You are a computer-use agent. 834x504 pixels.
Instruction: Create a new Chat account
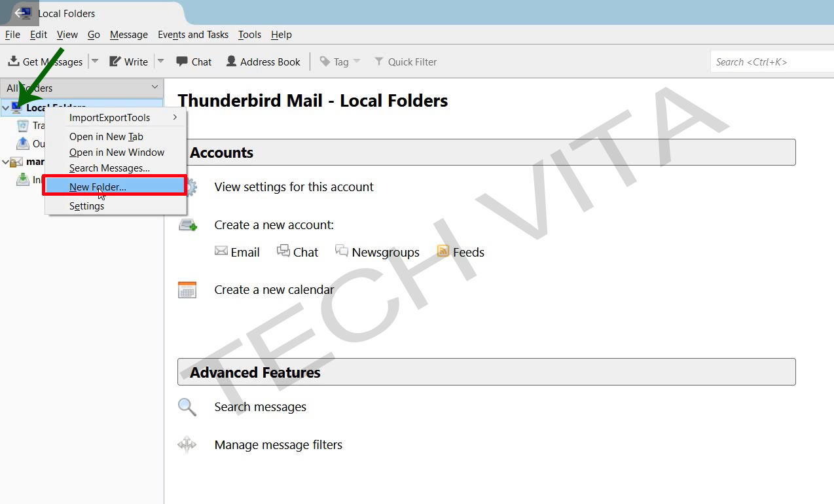point(306,253)
